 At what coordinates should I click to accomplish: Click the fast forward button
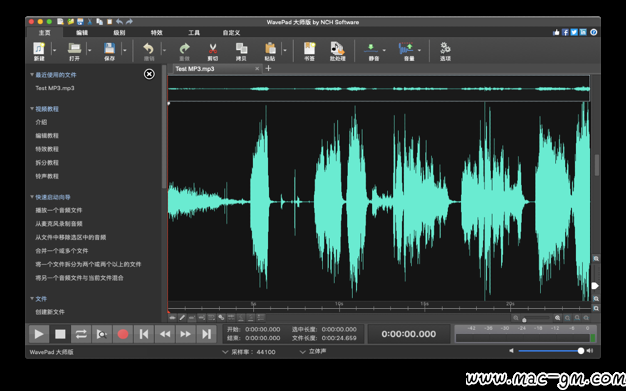click(186, 334)
